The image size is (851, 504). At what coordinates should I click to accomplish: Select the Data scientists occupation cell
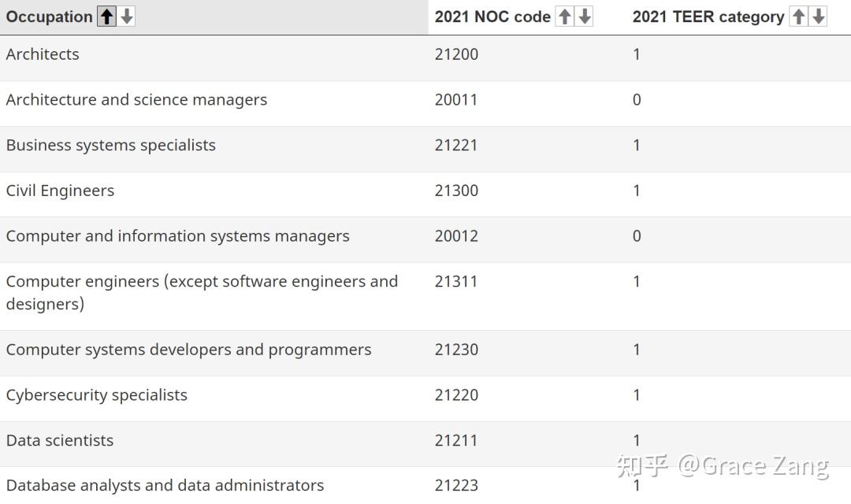point(60,441)
